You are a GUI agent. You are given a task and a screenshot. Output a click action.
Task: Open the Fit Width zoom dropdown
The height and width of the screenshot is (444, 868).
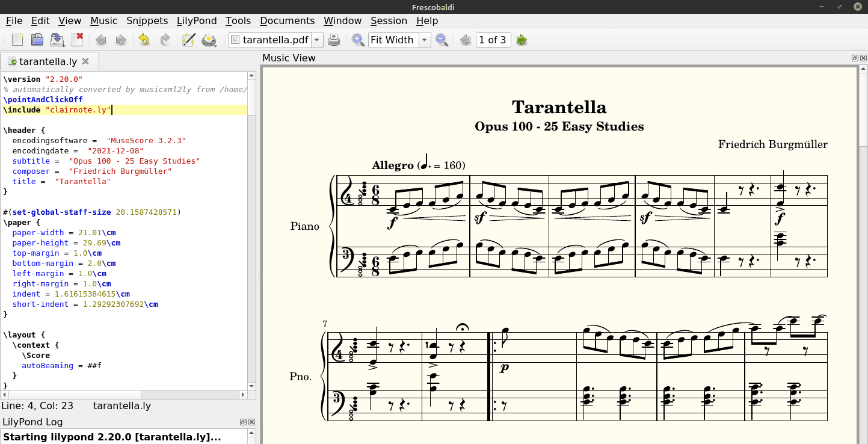[x=425, y=40]
